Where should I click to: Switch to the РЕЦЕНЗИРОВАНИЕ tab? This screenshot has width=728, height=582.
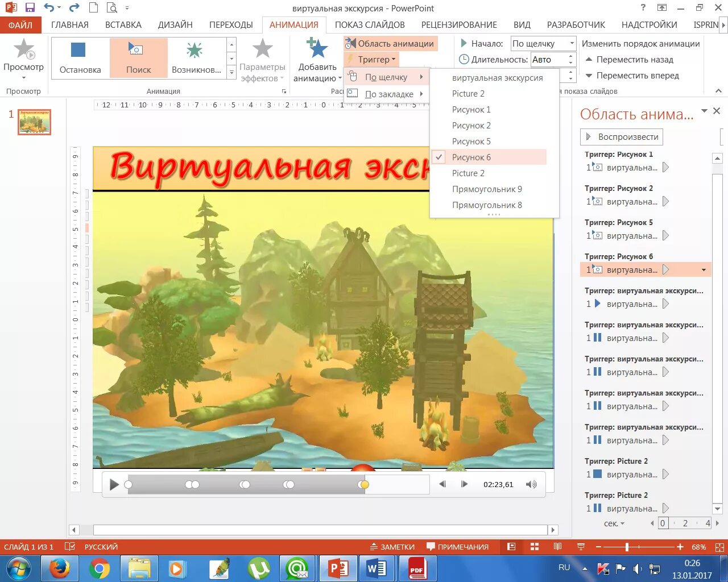[459, 25]
